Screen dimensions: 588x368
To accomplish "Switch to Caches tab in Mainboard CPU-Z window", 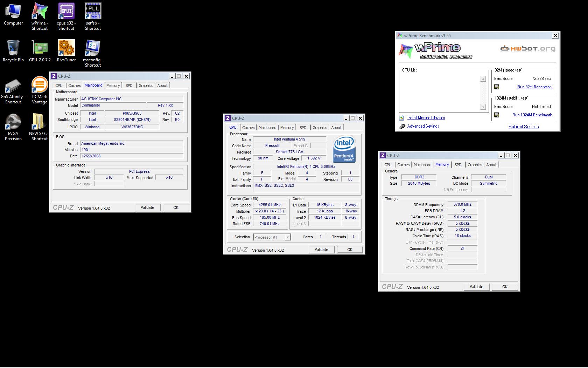I will pos(74,86).
